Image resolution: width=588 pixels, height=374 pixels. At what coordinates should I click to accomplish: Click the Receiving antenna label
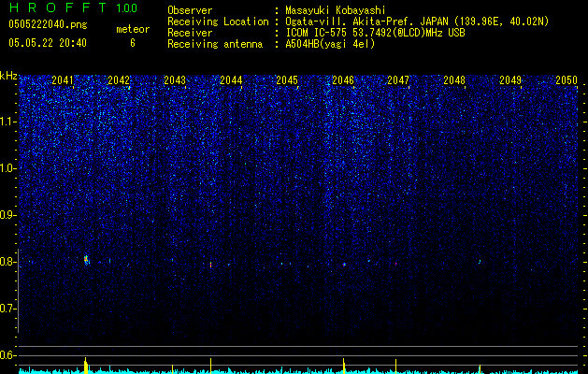(x=215, y=44)
